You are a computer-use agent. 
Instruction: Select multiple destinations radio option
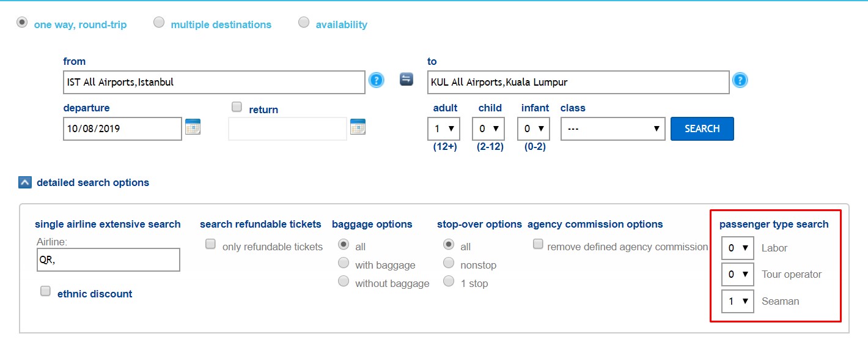point(159,22)
